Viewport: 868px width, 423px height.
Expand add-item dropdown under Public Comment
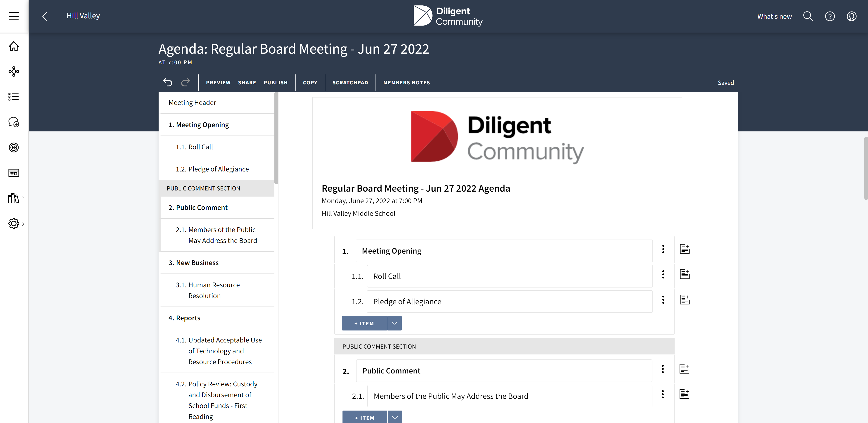tap(395, 417)
